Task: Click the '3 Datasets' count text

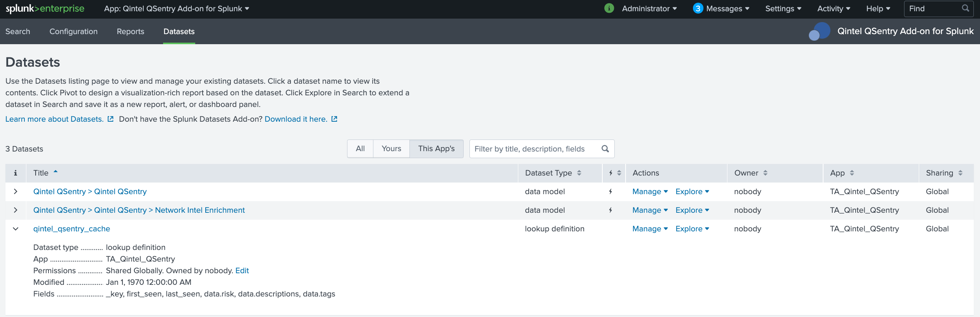Action: (24, 149)
